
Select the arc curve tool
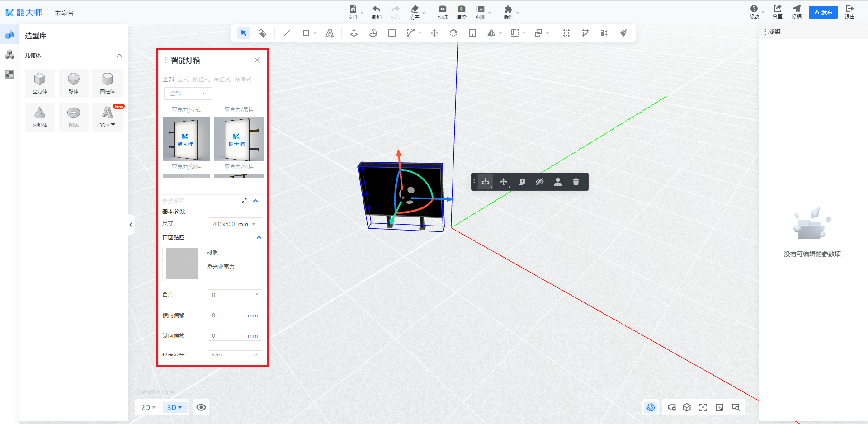[x=411, y=33]
